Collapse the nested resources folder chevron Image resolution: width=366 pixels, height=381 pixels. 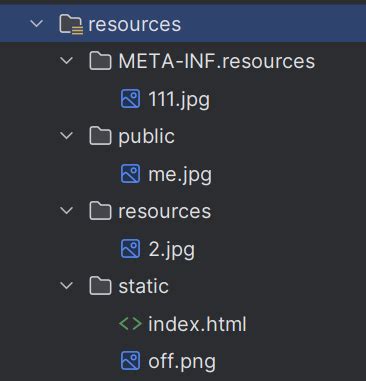click(67, 211)
